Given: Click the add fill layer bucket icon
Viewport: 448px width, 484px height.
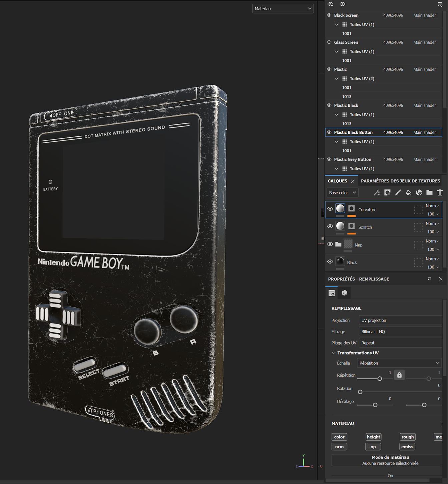Looking at the screenshot, I should pos(408,192).
